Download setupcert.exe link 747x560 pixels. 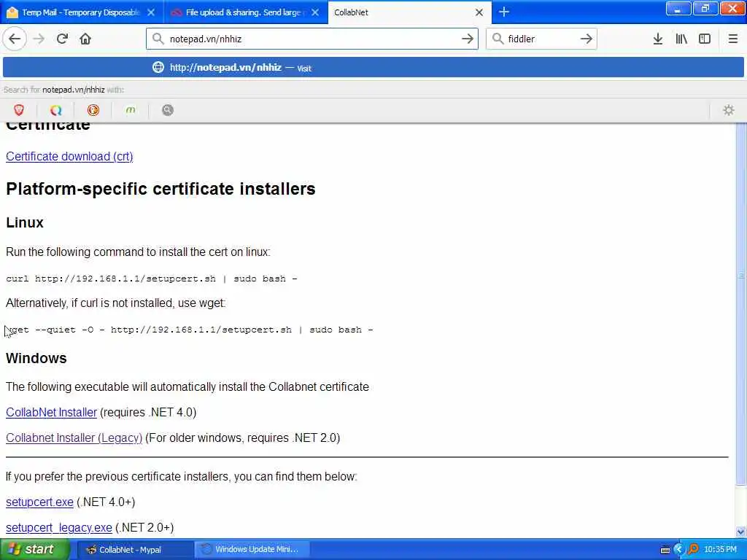pos(39,502)
